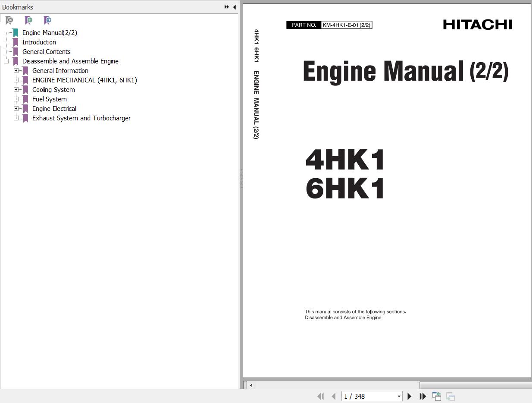The image size is (532, 403).
Task: Click the 4HK1 model text
Action: click(345, 159)
